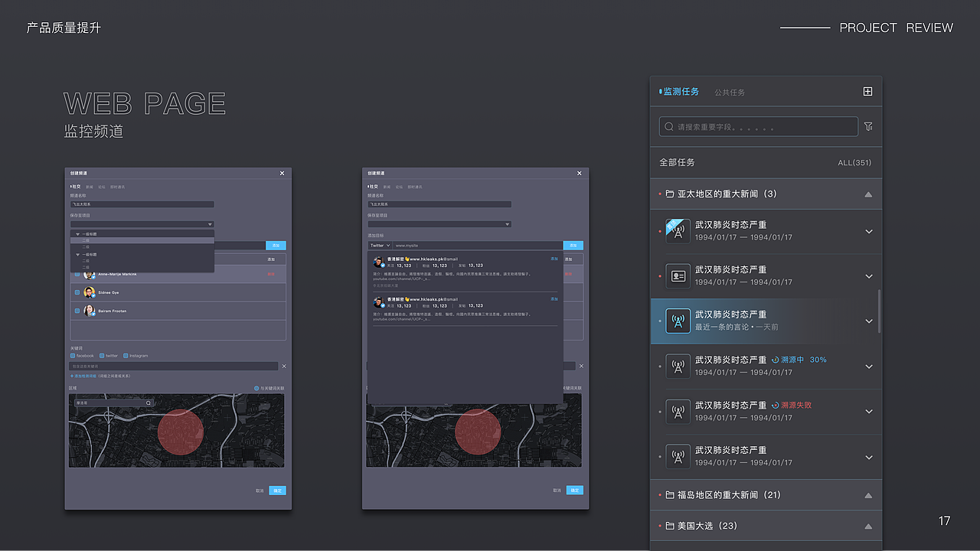
Task: Click red 删除 link in Anne-Marije Markink row
Action: [271, 274]
